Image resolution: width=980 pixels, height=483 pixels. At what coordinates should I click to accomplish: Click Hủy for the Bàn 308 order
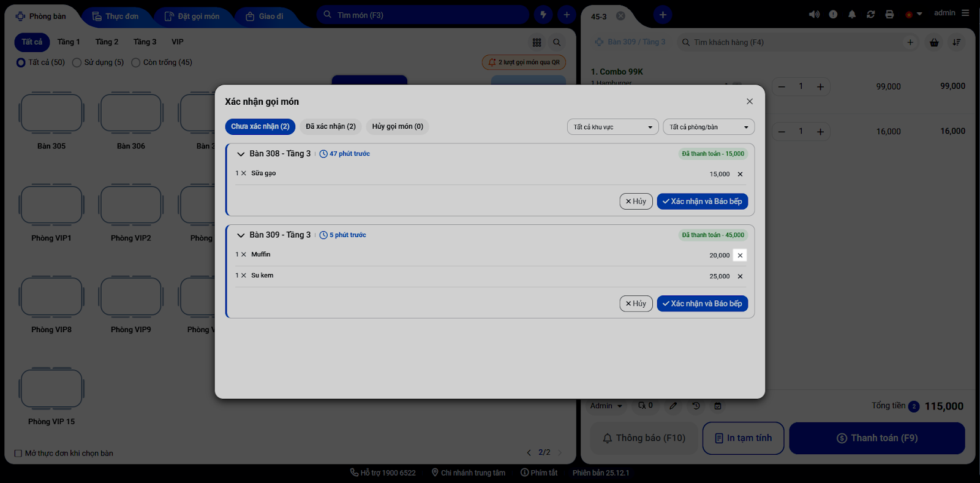pyautogui.click(x=636, y=202)
